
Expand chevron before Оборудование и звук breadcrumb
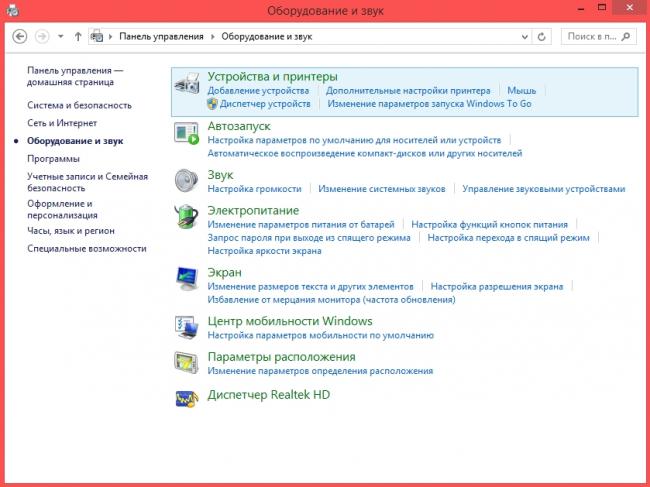click(x=212, y=36)
